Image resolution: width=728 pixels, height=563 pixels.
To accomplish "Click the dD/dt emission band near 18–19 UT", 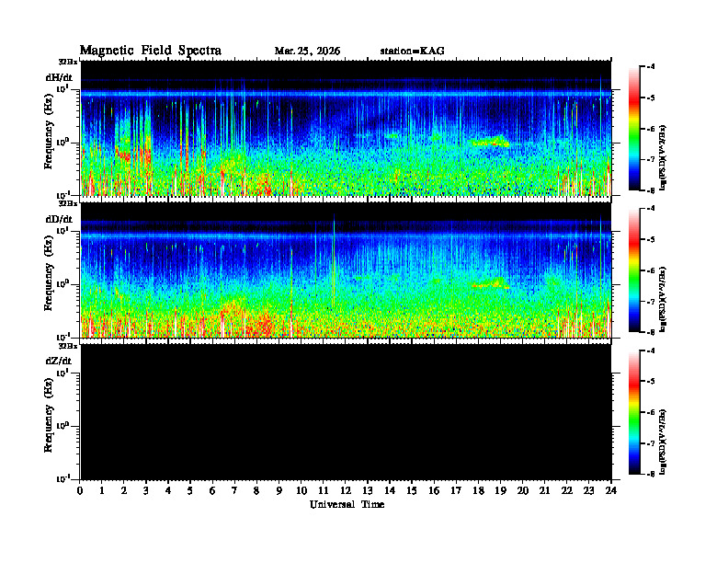I will point(489,283).
